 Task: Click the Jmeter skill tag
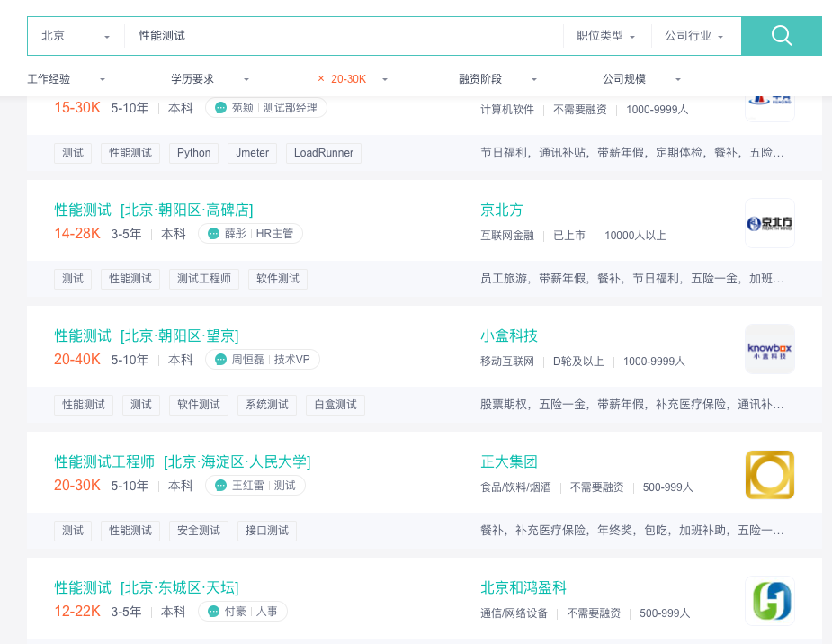click(x=252, y=153)
